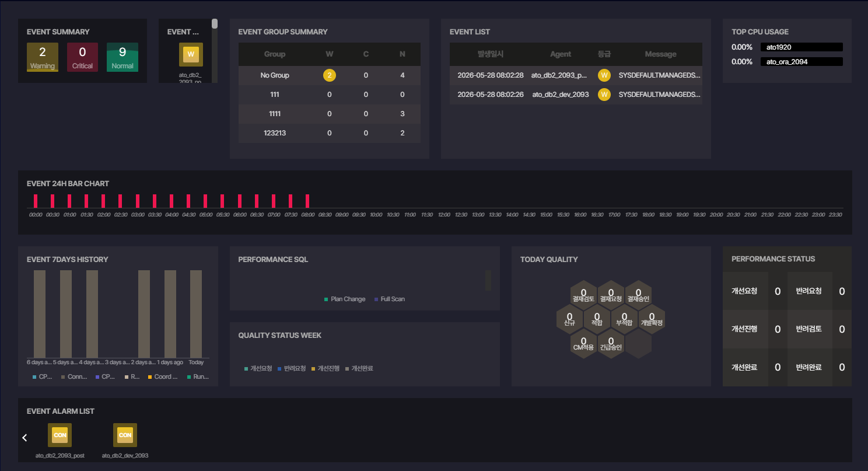Viewport: 868px width, 471px height.
Task: Click the scrollbar in the event panel
Action: pyautogui.click(x=215, y=23)
